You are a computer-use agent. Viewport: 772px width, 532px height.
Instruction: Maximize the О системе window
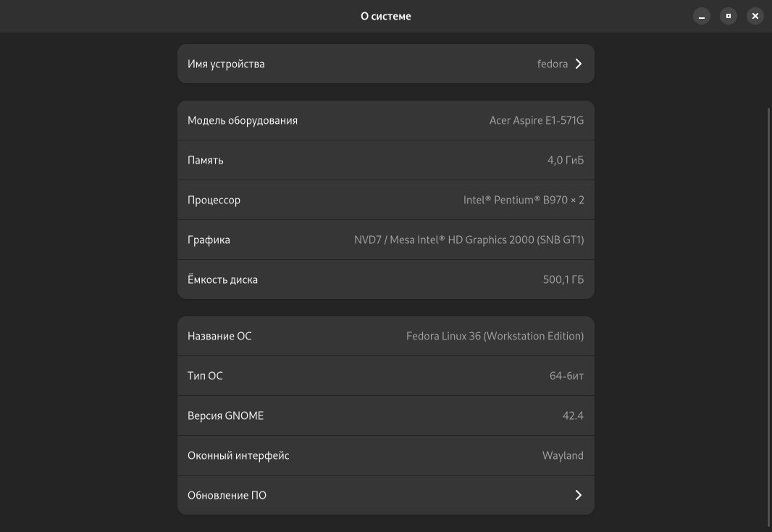click(x=728, y=16)
